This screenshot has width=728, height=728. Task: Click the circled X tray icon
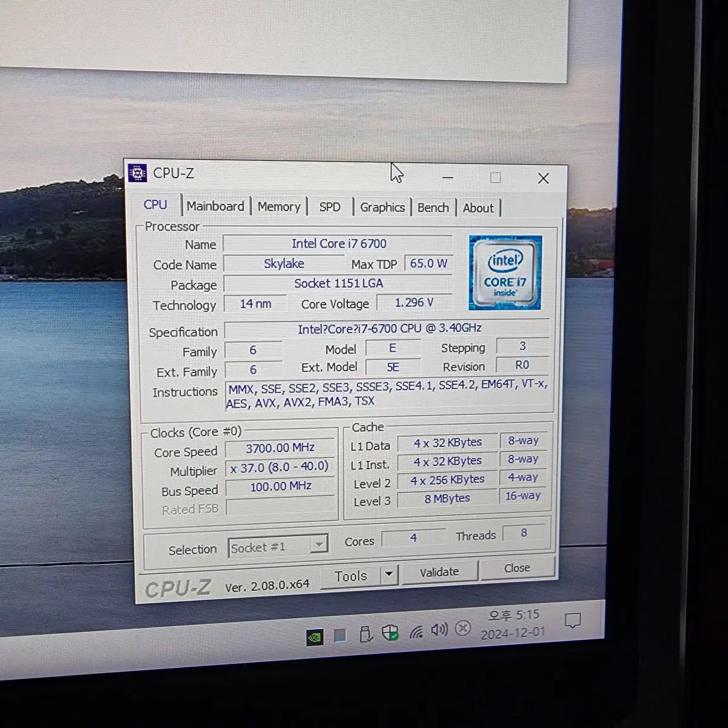(463, 628)
